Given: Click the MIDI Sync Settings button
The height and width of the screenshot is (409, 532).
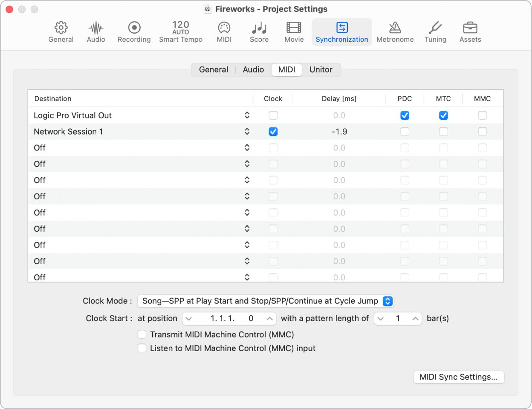Looking at the screenshot, I should [458, 377].
